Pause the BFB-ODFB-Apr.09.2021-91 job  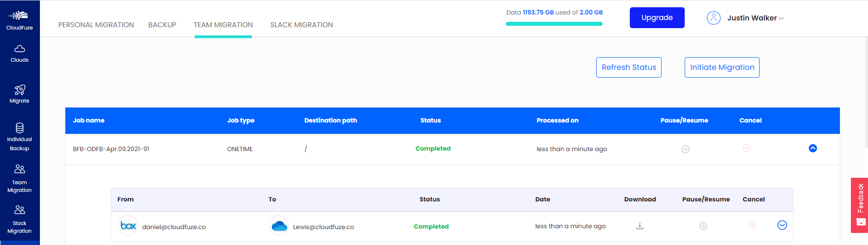pos(685,149)
